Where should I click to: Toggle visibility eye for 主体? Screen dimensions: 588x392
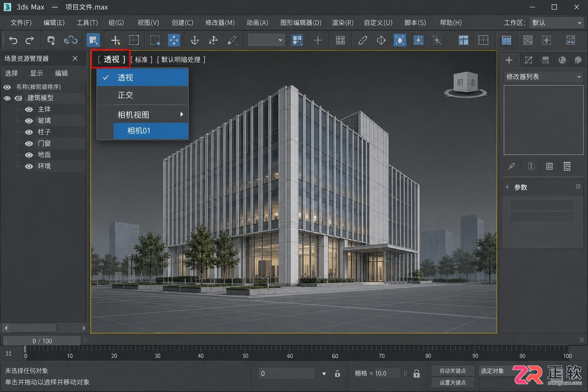coord(29,109)
